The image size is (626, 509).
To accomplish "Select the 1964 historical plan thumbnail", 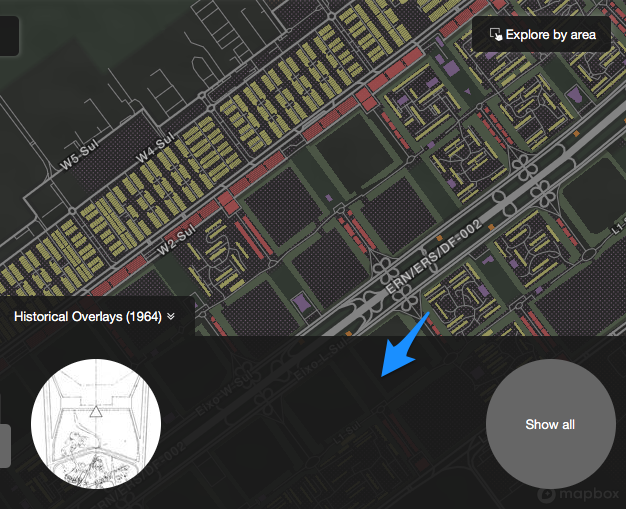I will coord(96,424).
